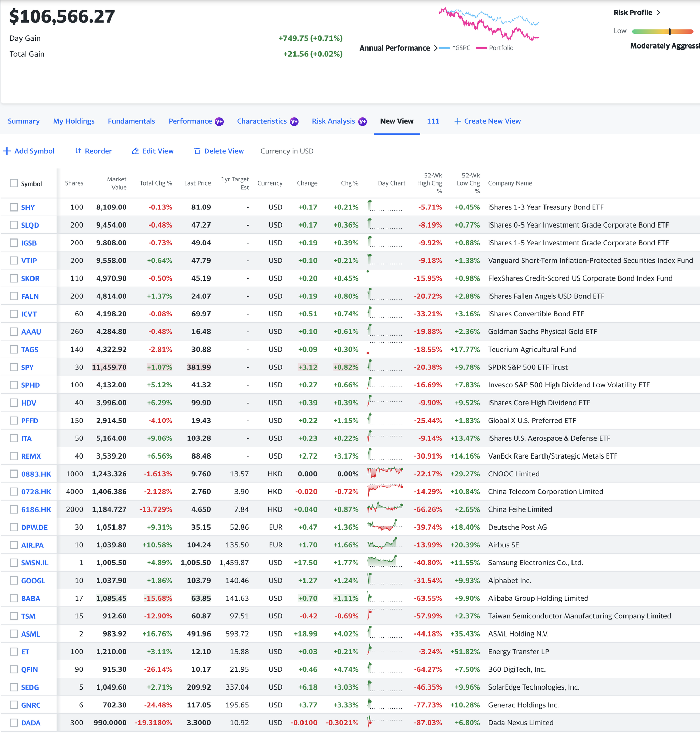Check the GOOGL row checkbox

(x=14, y=581)
